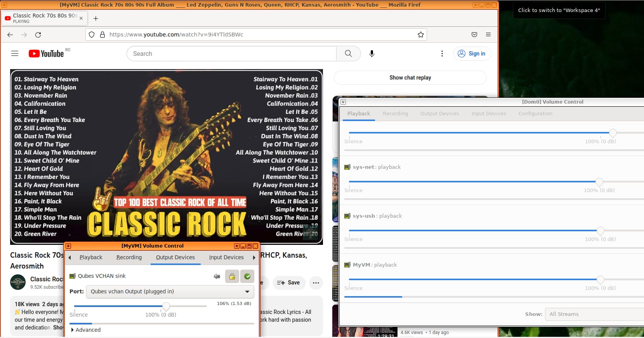Expand the Advanced section
Screen dimensions: 644x338
[x=86, y=330]
